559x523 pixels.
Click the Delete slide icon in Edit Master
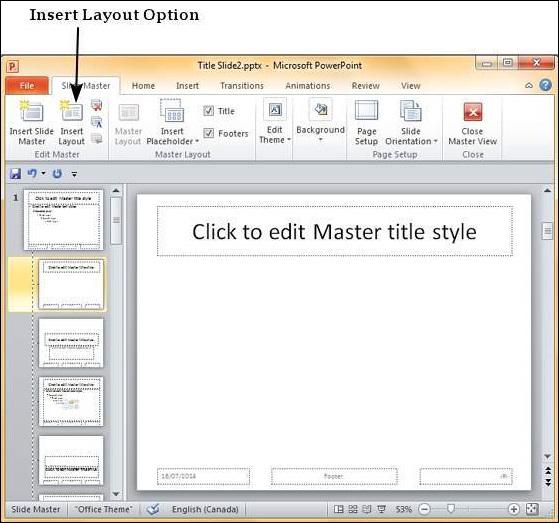(97, 105)
